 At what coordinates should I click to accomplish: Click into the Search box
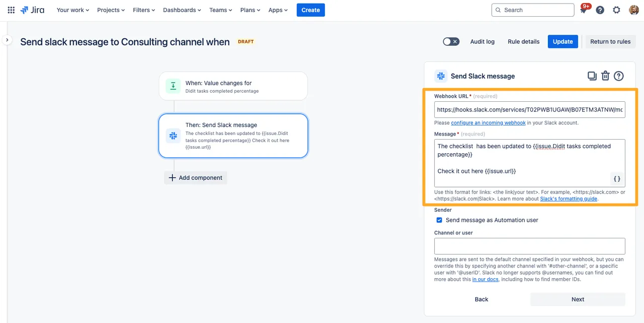coord(533,10)
